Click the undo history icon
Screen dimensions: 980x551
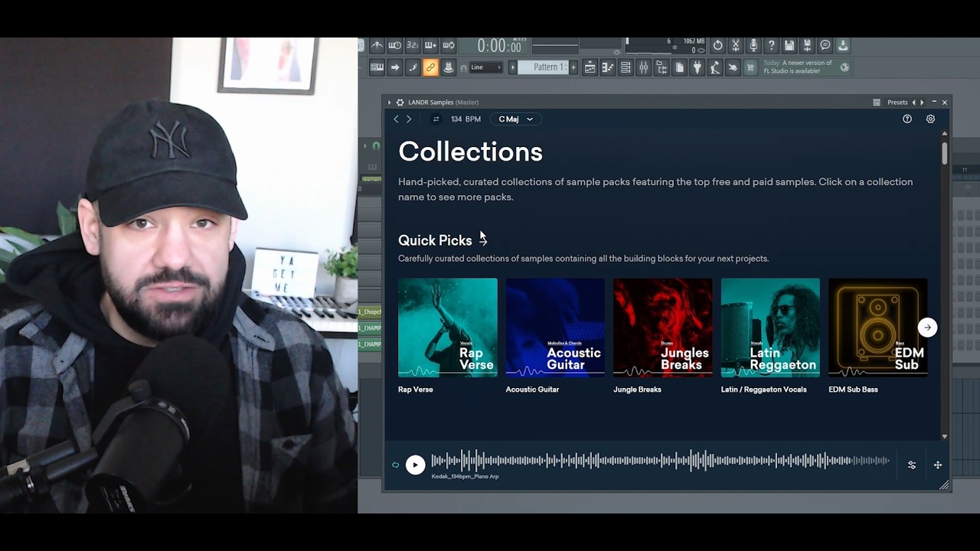[x=717, y=45]
